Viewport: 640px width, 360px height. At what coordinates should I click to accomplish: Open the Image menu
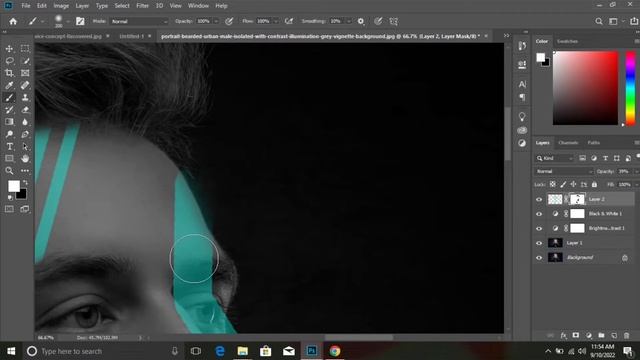click(61, 6)
